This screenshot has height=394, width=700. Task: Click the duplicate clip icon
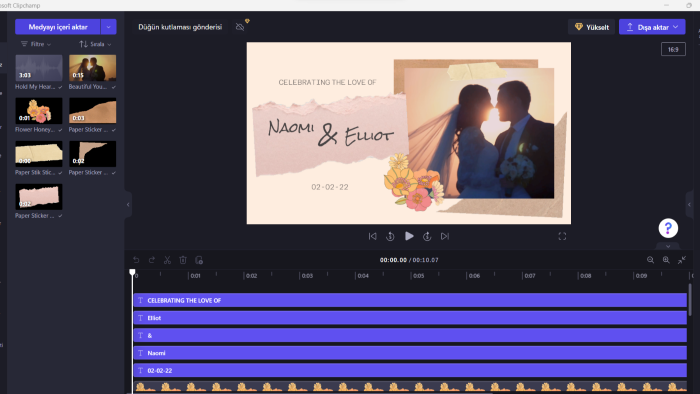[199, 260]
